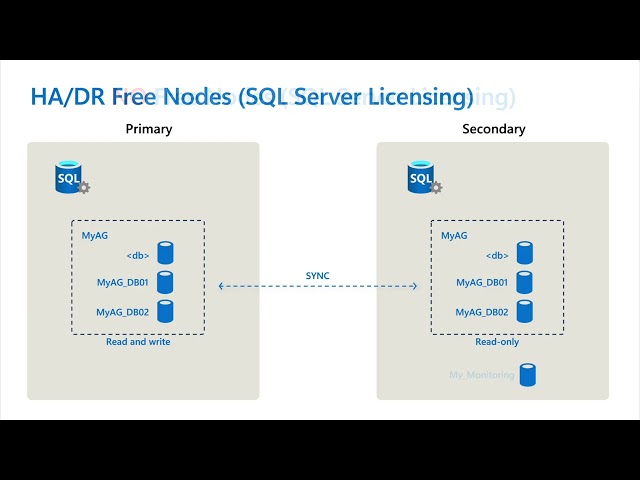Click the faded My_Monitoring label

click(482, 375)
